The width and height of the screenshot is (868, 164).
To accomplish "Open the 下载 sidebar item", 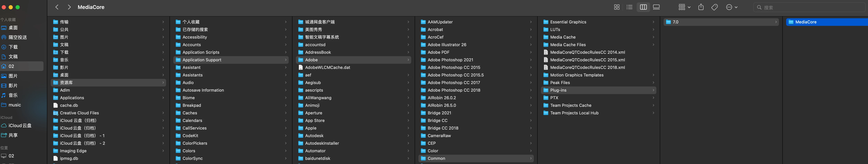I will [x=13, y=47].
